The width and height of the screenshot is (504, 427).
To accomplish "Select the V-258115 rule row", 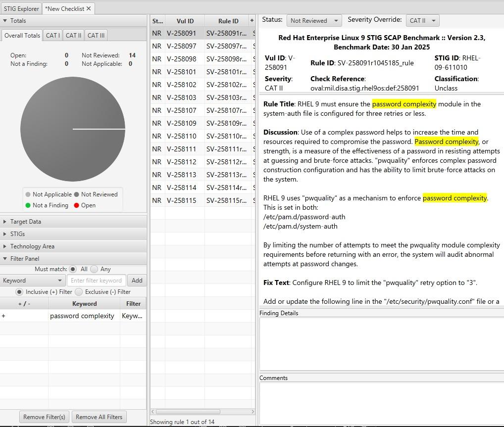I will (203, 200).
